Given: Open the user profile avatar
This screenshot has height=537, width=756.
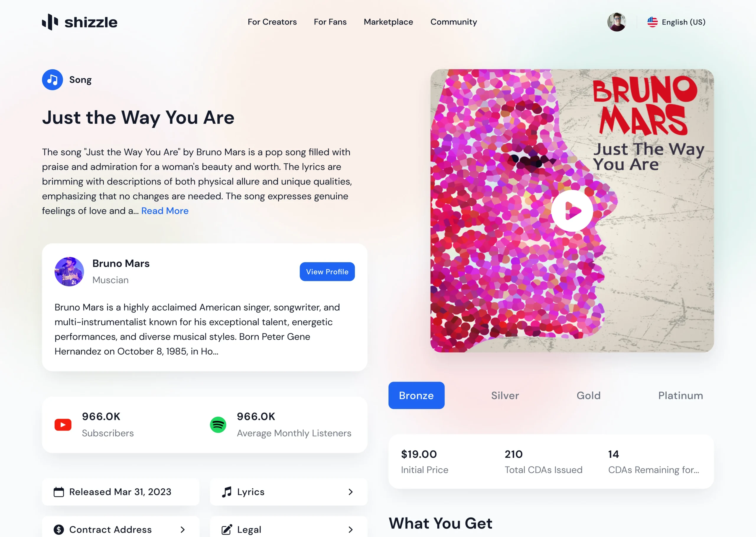Looking at the screenshot, I should (x=617, y=22).
